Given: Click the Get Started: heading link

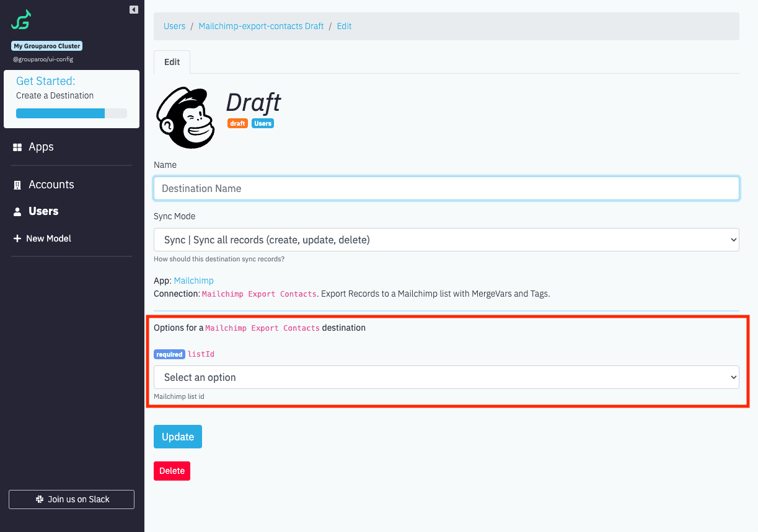Looking at the screenshot, I should tap(45, 81).
